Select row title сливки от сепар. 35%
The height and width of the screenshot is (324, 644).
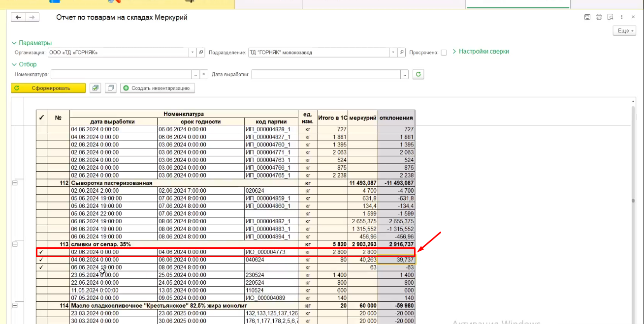coord(101,244)
